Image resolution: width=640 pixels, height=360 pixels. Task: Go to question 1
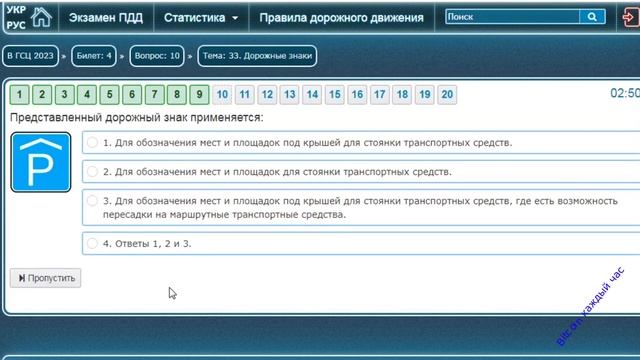click(x=20, y=95)
